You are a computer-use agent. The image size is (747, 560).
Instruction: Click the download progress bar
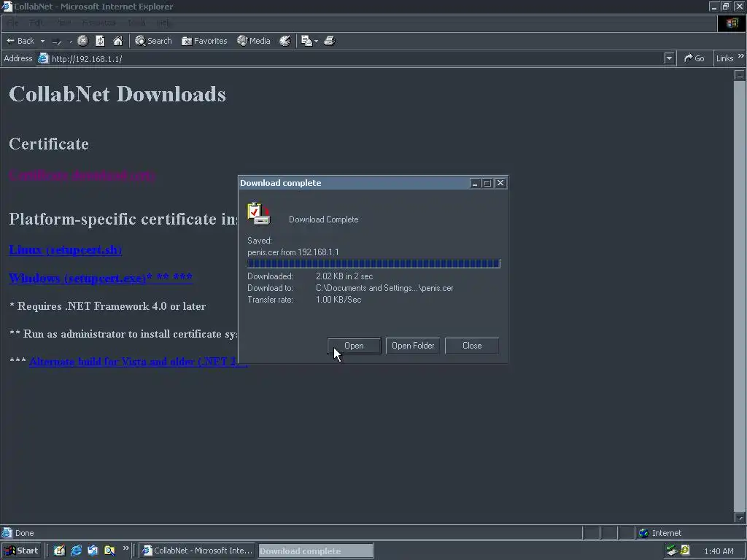[374, 263]
